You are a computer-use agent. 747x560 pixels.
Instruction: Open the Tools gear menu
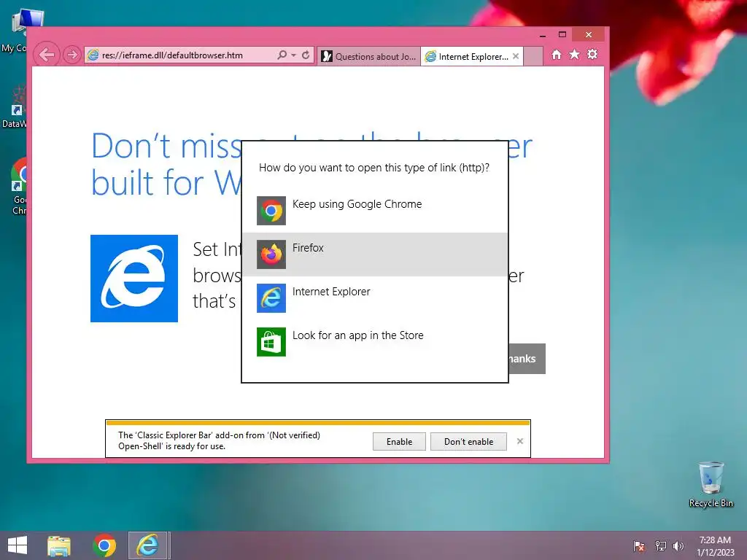click(592, 54)
